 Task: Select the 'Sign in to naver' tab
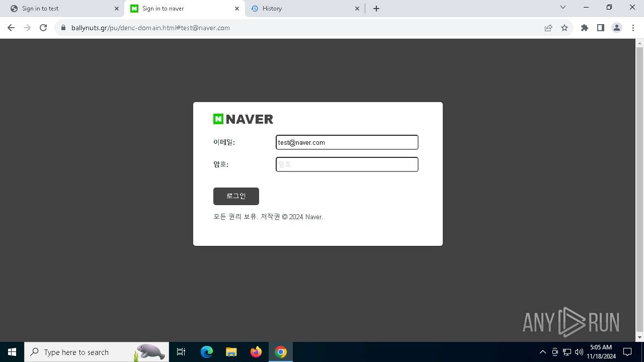click(185, 9)
